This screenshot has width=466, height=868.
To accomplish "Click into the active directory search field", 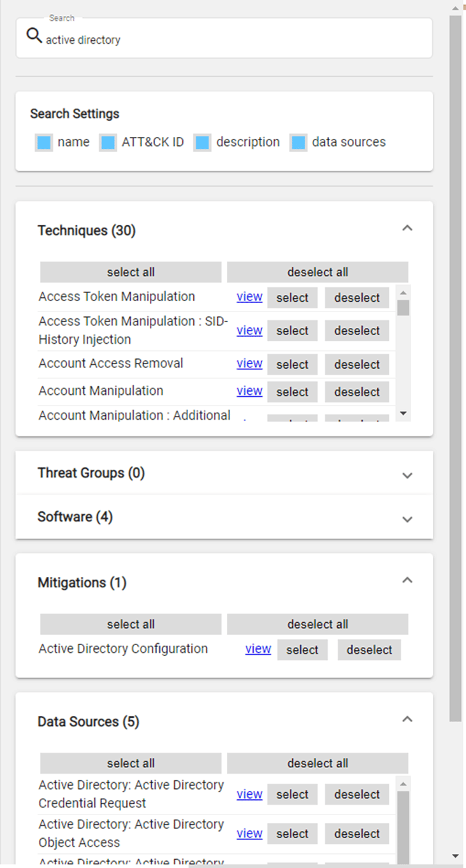I will click(x=229, y=39).
